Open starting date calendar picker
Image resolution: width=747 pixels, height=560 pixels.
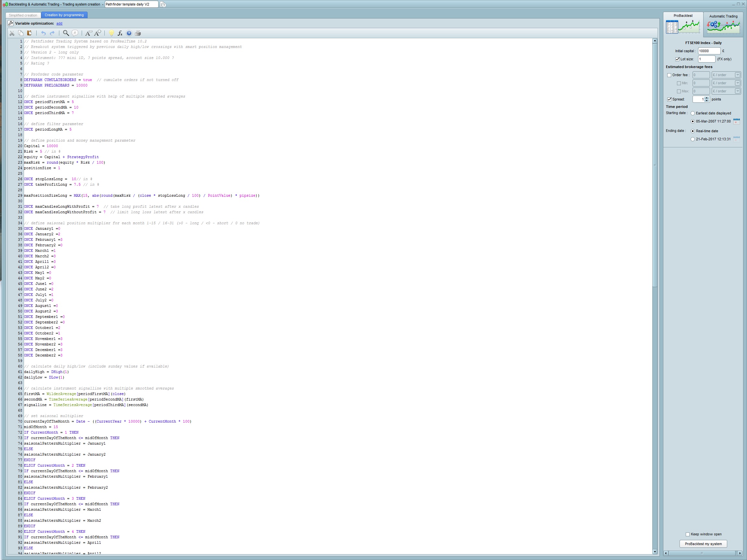pos(737,122)
